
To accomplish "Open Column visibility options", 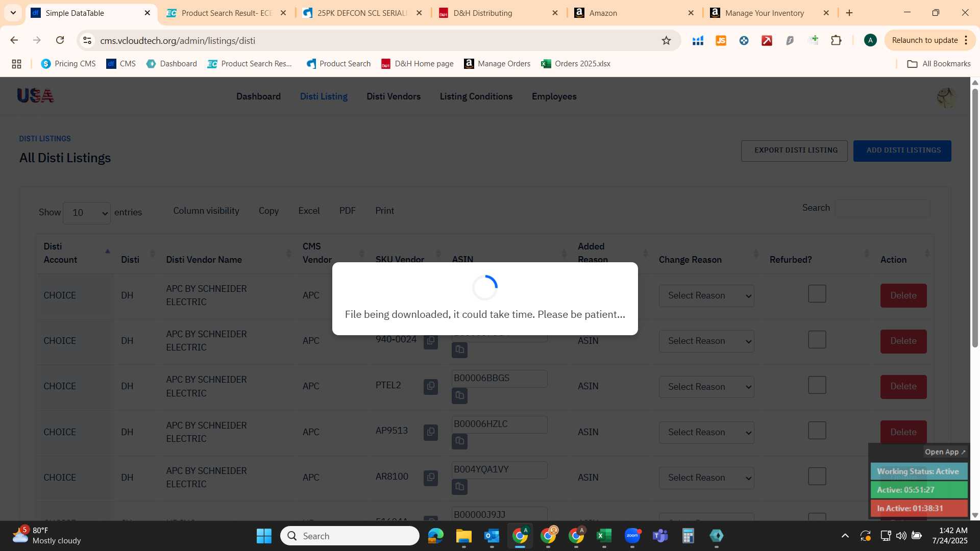I will (206, 211).
